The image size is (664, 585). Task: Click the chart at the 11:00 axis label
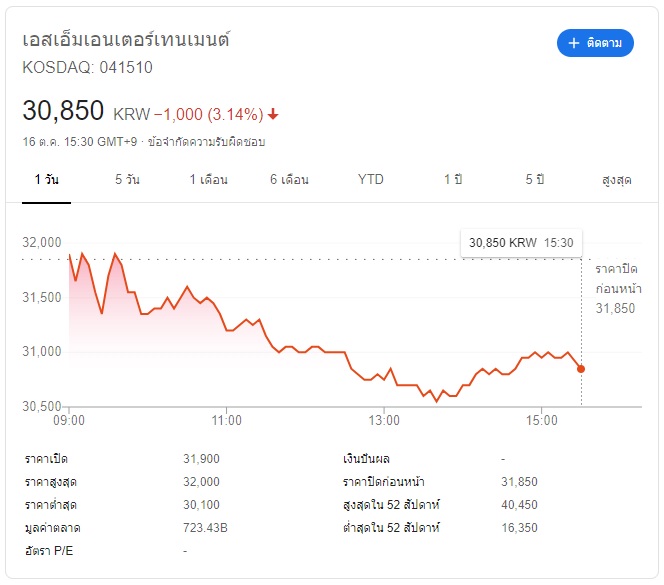pos(227,420)
